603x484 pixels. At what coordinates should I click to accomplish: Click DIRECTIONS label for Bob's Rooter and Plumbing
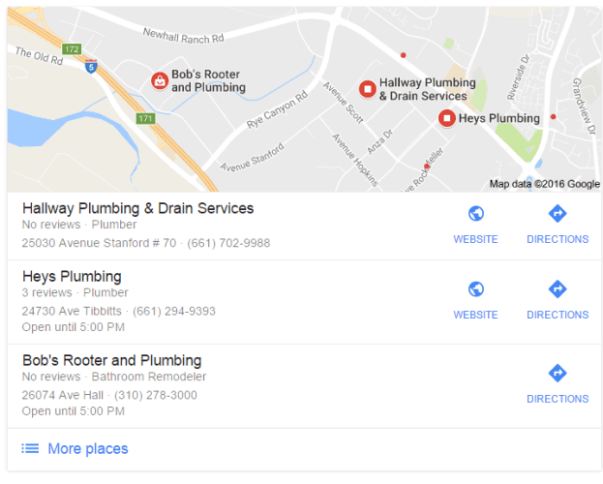[558, 399]
